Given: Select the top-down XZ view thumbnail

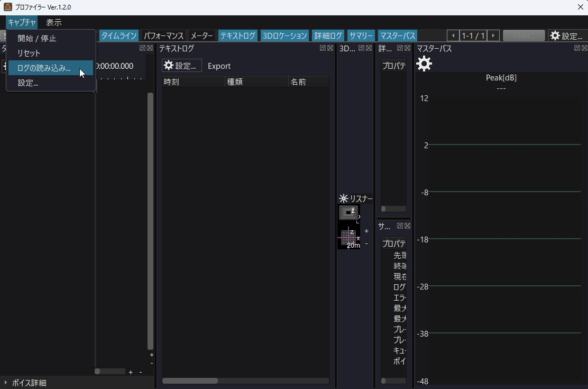Looking at the screenshot, I should click(349, 238).
